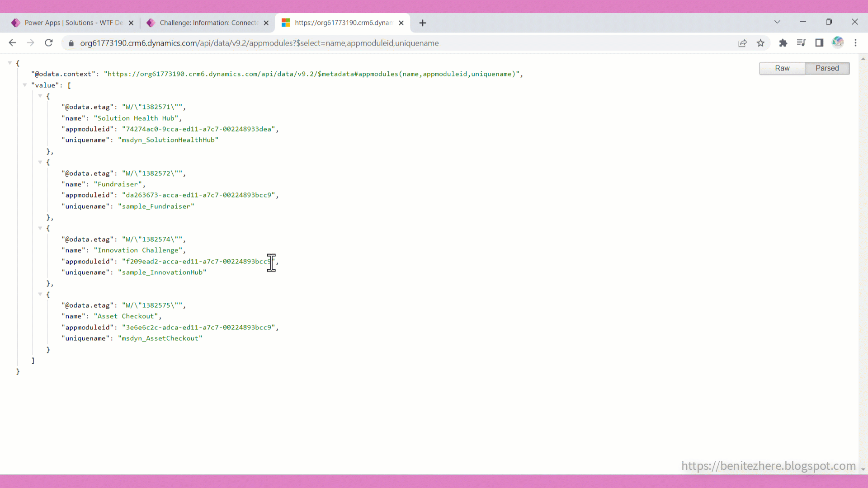Screen dimensions: 868x488
Task: Select the org61773190.crm6 dynamics tab
Action: pyautogui.click(x=342, y=23)
